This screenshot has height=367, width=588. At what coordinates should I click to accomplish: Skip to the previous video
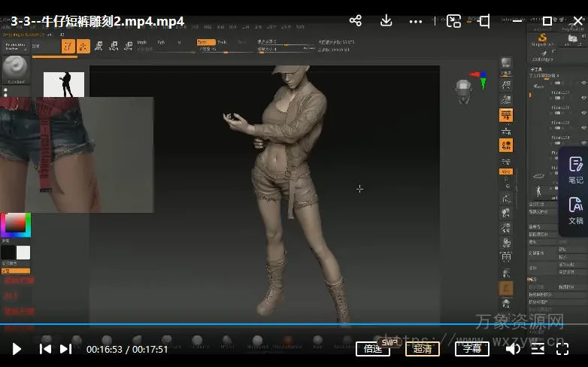[45, 349]
